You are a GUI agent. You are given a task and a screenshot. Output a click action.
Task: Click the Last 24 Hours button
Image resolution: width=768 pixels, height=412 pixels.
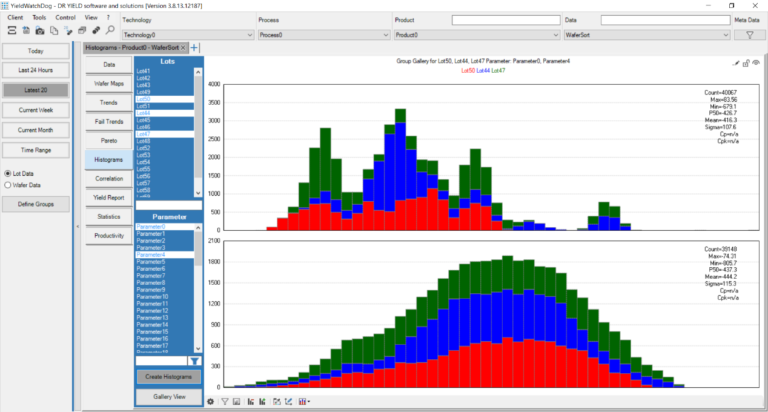click(x=36, y=70)
